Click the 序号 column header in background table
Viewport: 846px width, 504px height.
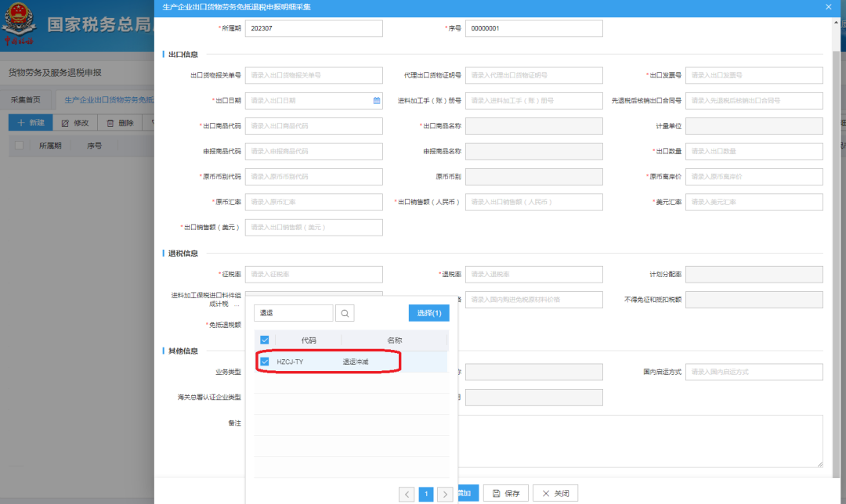coord(95,146)
